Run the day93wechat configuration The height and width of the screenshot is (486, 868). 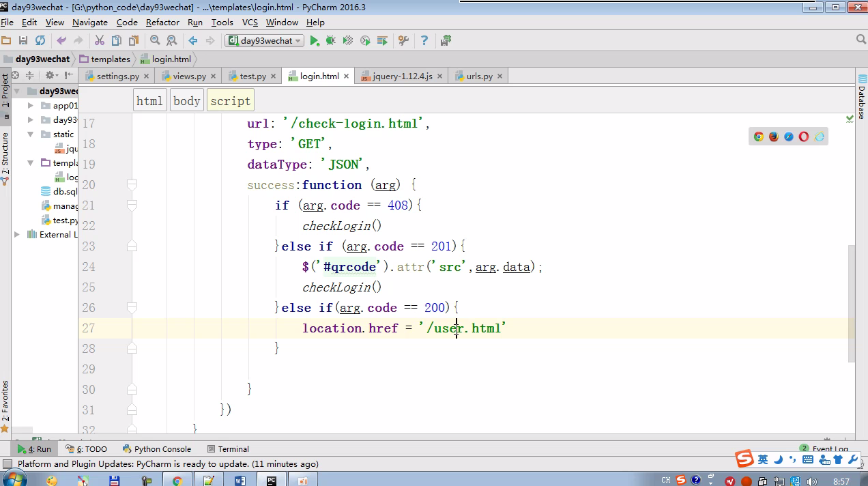click(314, 41)
